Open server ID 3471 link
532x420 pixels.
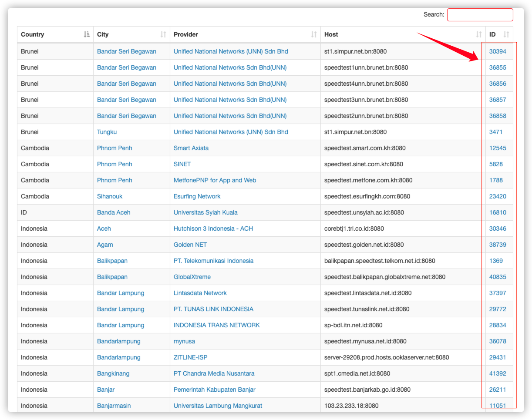(x=496, y=132)
